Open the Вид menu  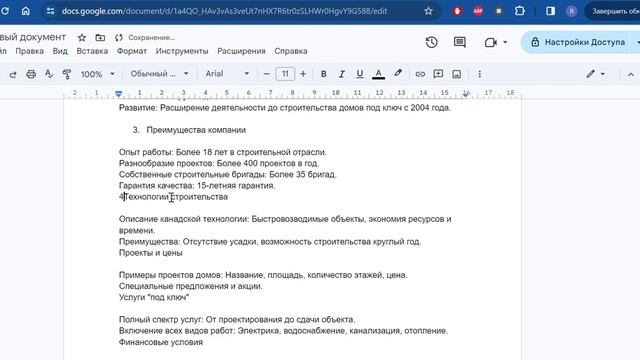coord(60,51)
